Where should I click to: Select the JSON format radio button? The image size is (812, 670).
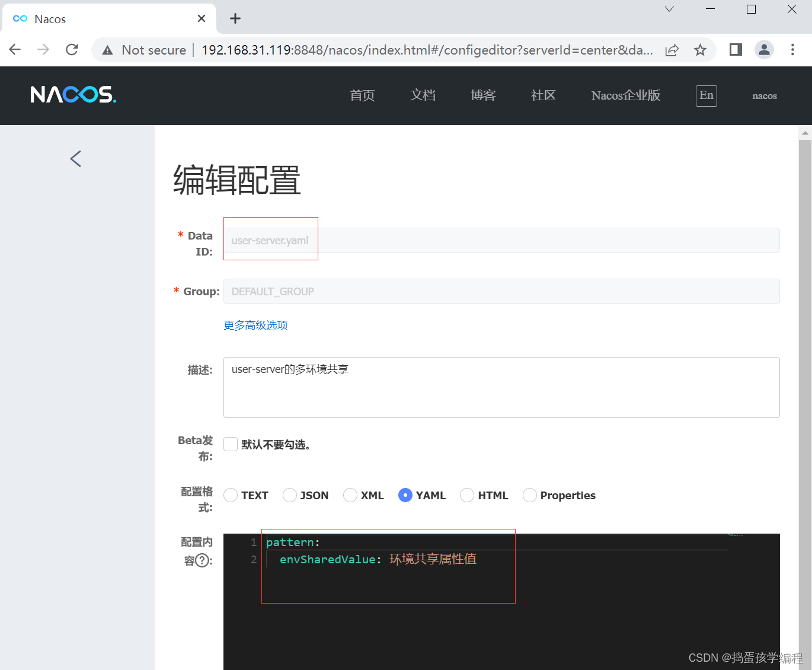(x=290, y=495)
